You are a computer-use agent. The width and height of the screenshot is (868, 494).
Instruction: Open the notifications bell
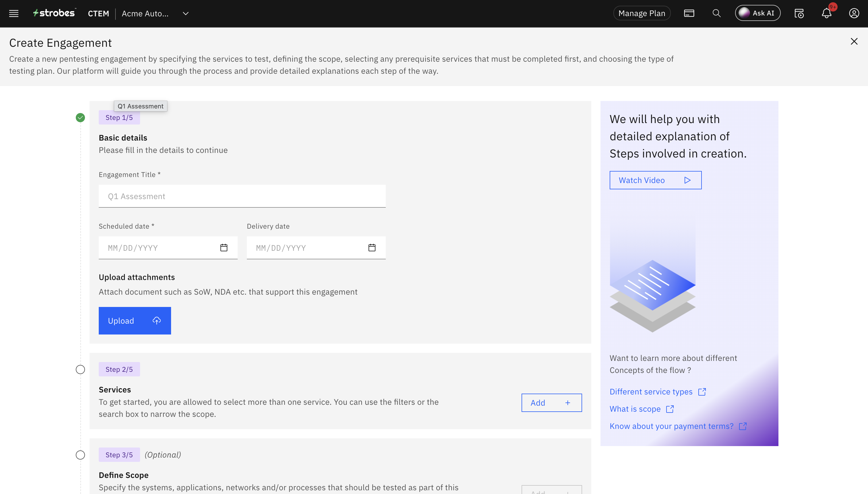pos(826,13)
